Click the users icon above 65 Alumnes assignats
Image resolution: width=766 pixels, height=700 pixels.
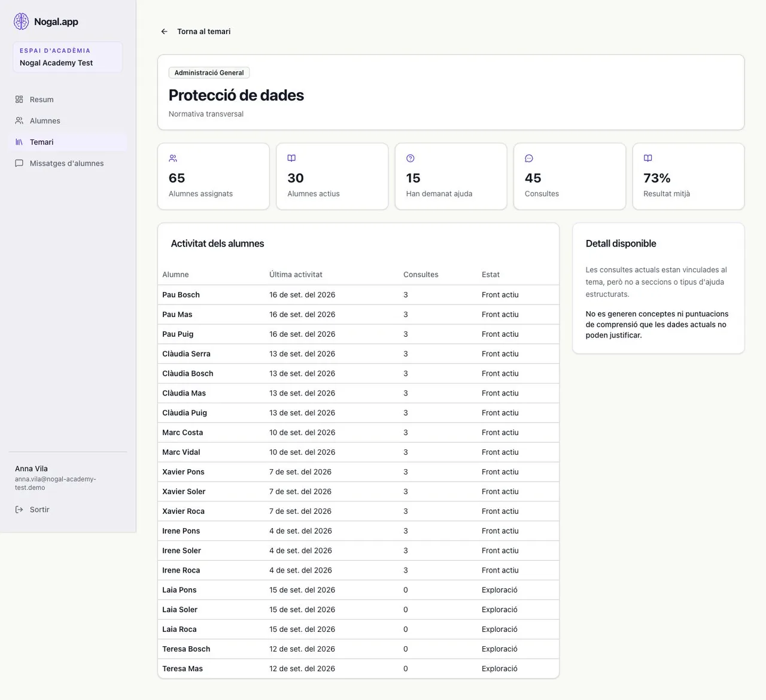173,159
